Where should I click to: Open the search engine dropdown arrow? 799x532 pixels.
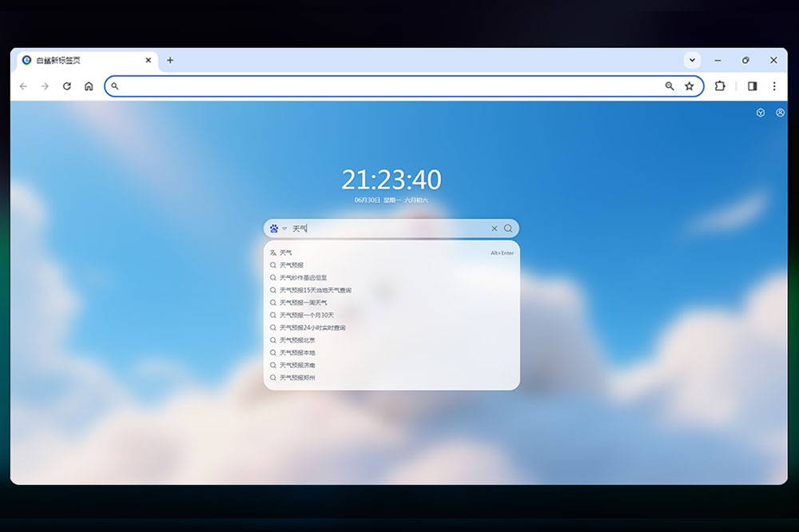(284, 228)
